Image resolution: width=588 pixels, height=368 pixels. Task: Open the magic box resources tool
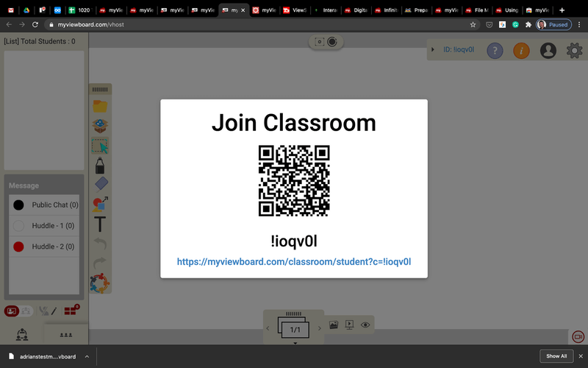tap(100, 126)
